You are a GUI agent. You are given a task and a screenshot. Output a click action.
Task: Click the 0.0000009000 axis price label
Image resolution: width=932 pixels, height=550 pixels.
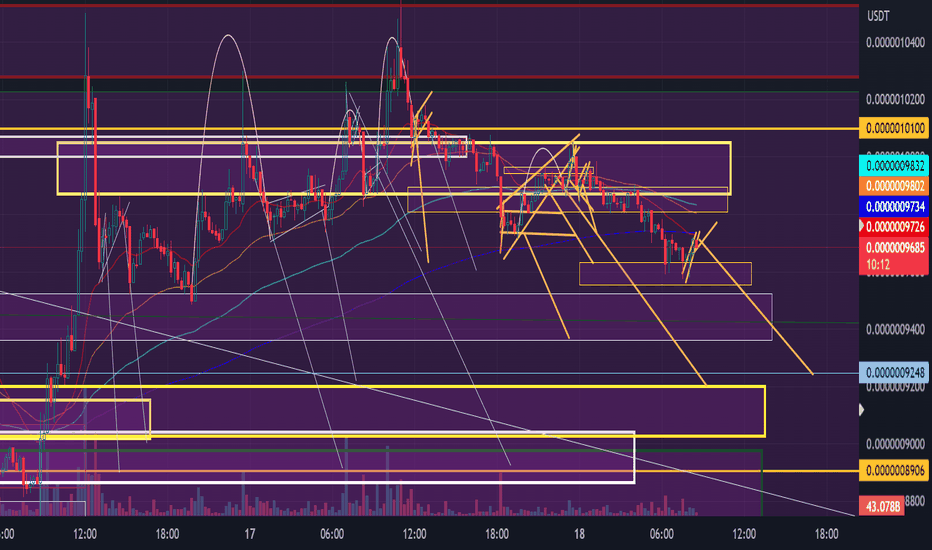click(895, 444)
